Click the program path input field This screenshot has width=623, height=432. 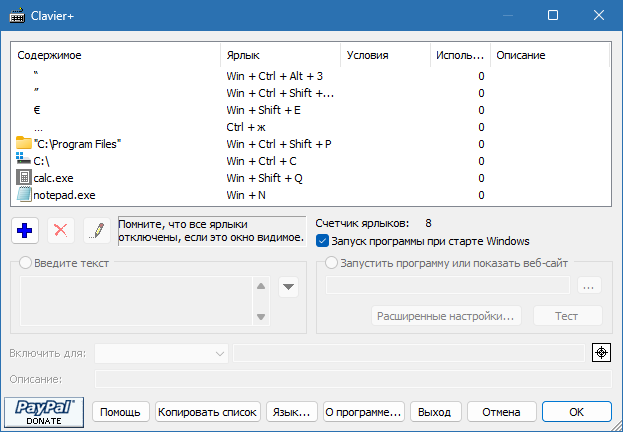pyautogui.click(x=448, y=285)
